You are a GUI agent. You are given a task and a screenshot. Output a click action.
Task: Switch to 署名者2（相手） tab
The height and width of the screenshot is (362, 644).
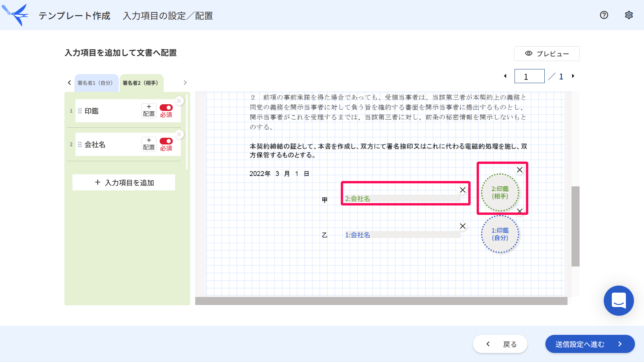(x=141, y=83)
